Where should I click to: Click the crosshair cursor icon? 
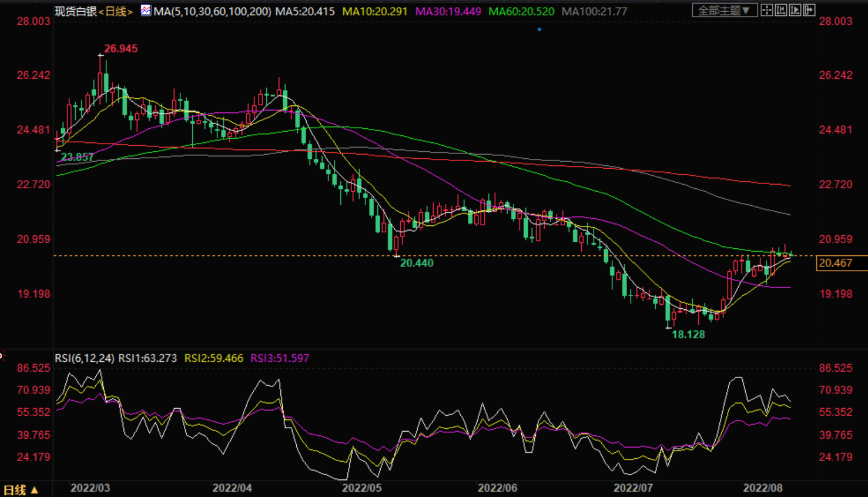click(x=766, y=10)
